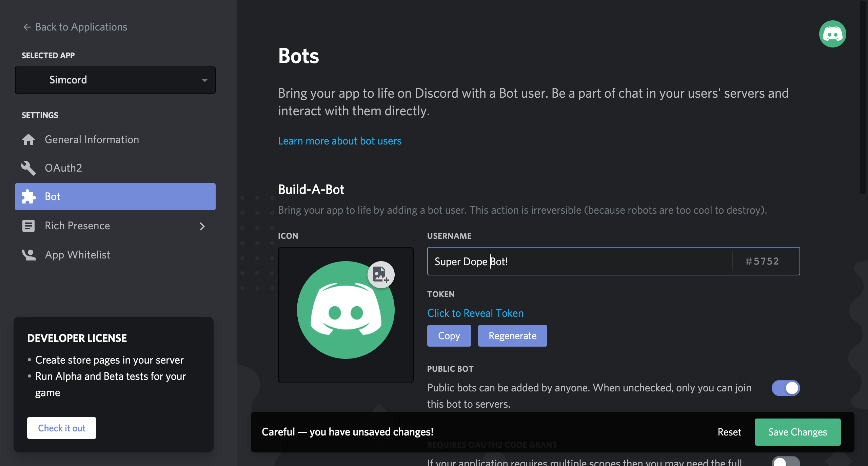This screenshot has height=466, width=868.
Task: Click the upload image icon on bot avatar
Action: tap(381, 274)
